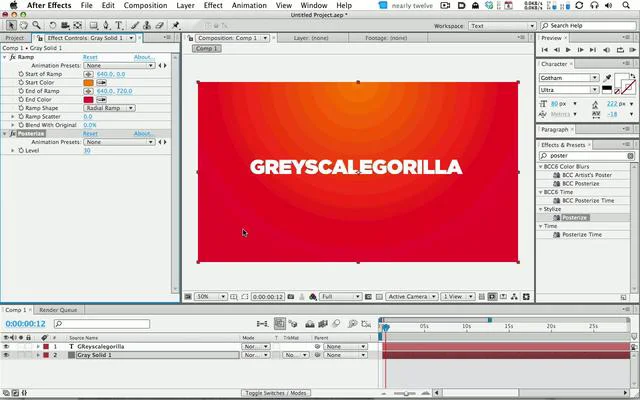The height and width of the screenshot is (400, 640).
Task: Select the Rotation tool
Action: coord(53,25)
